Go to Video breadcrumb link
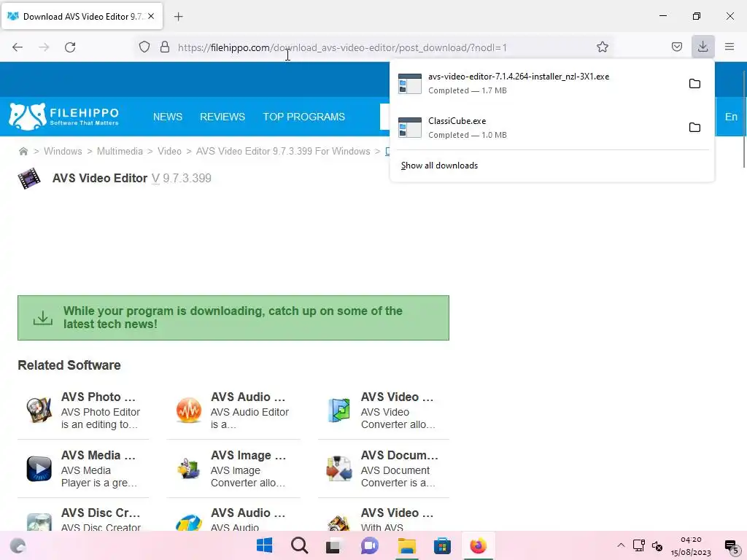The width and height of the screenshot is (747, 560). tap(169, 152)
